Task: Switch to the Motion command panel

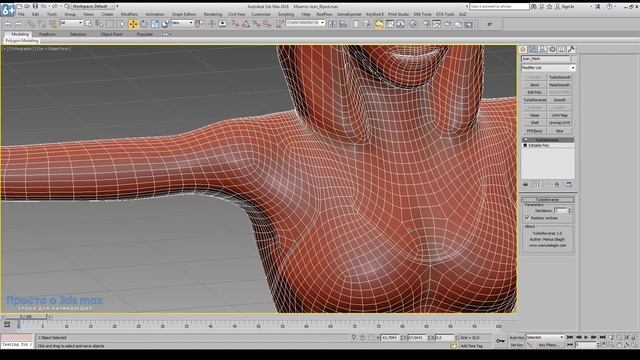Action: click(x=552, y=49)
